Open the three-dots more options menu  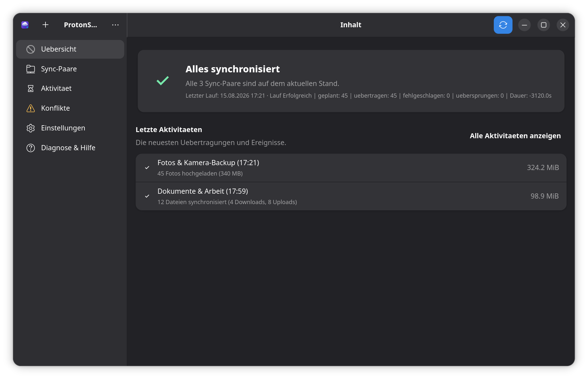coord(115,25)
